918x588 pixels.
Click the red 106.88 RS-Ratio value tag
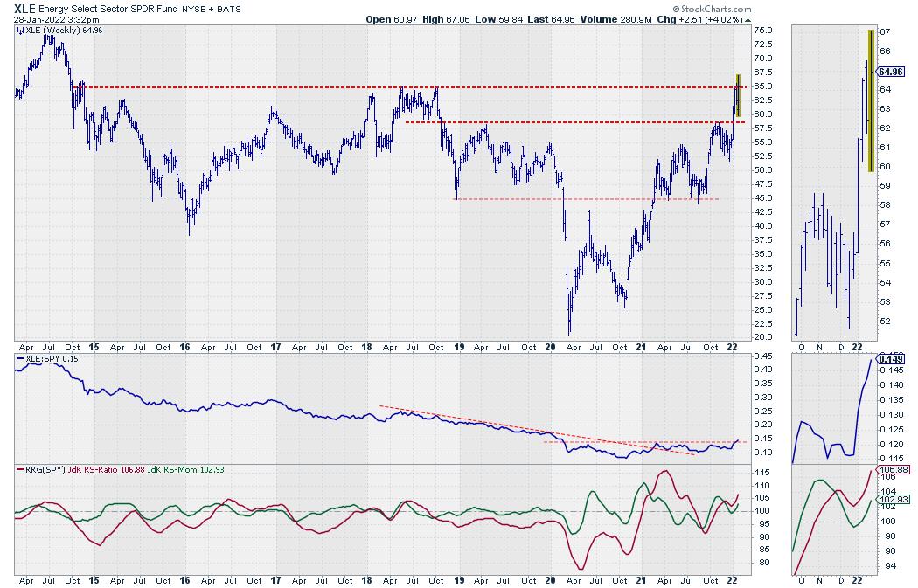tap(890, 469)
